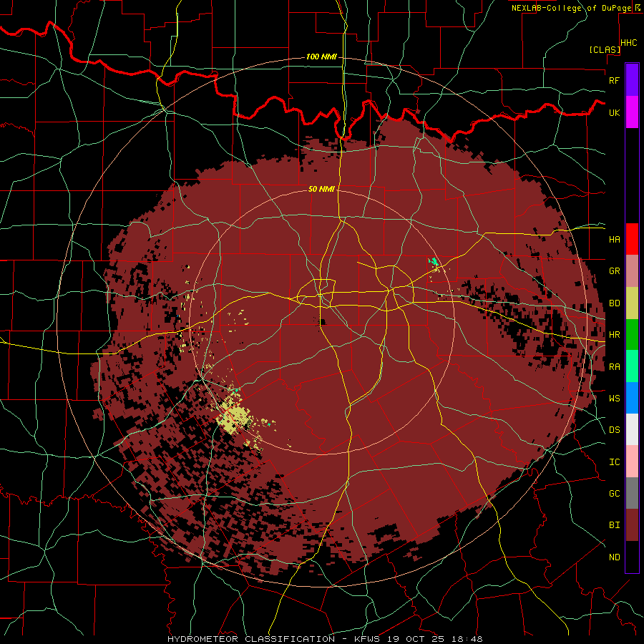Click the UK legend label
The width and height of the screenshot is (644, 644).
[x=614, y=112]
